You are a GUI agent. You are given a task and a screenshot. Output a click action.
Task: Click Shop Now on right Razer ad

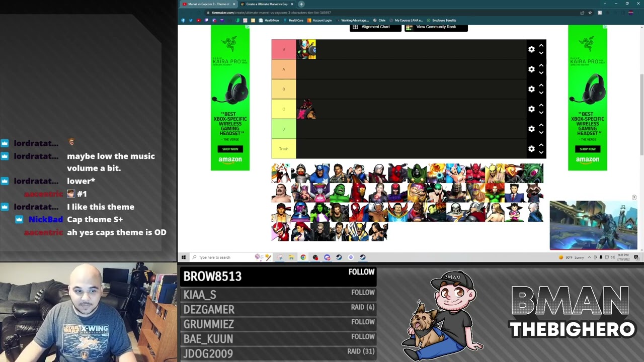587,149
